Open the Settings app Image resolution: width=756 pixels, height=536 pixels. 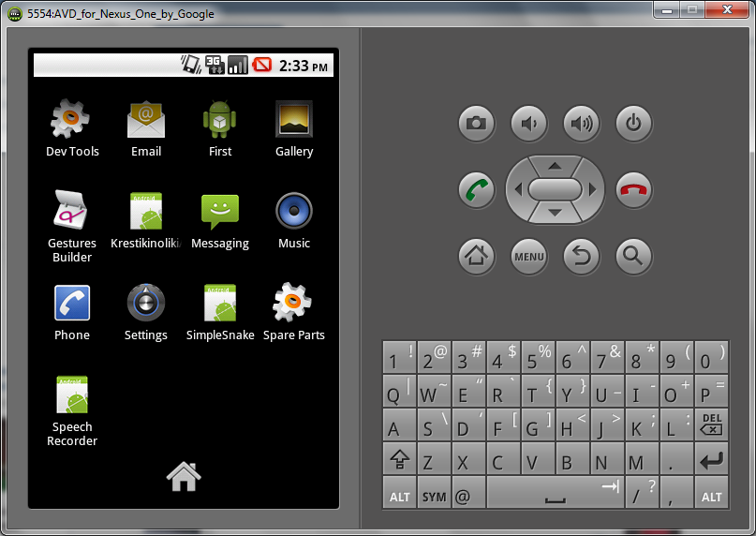point(146,313)
